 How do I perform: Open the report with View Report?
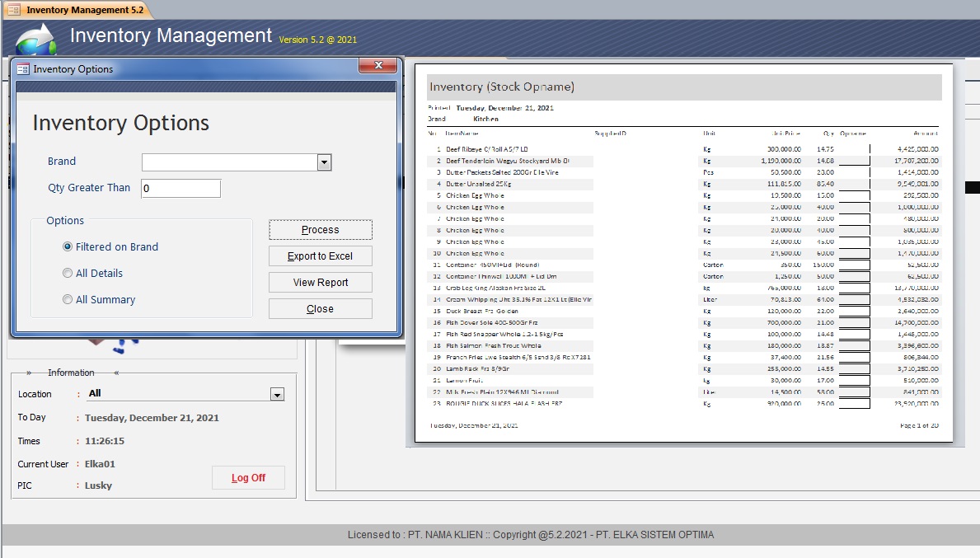320,282
